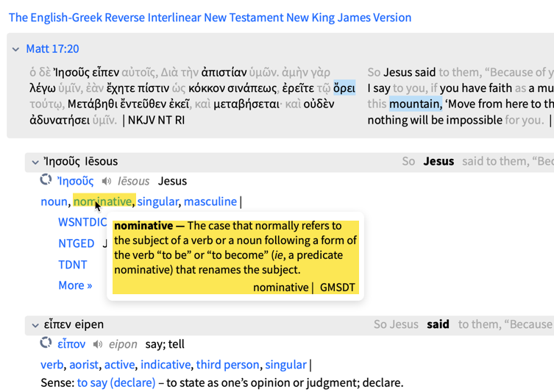Play pronunciation audio for Iēsous
554x392 pixels.
tap(107, 181)
